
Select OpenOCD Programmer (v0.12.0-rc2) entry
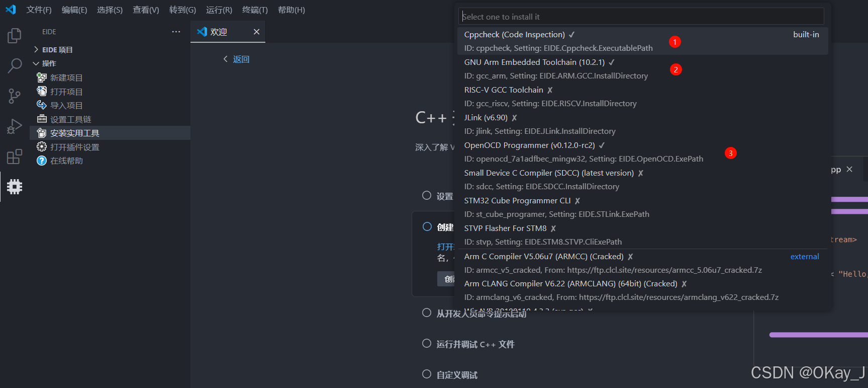(x=643, y=152)
